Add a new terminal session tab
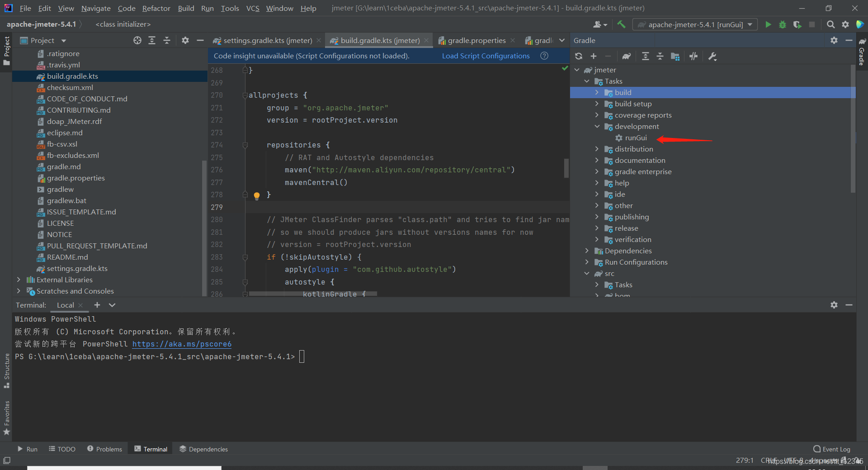Viewport: 868px width, 470px height. [x=97, y=305]
